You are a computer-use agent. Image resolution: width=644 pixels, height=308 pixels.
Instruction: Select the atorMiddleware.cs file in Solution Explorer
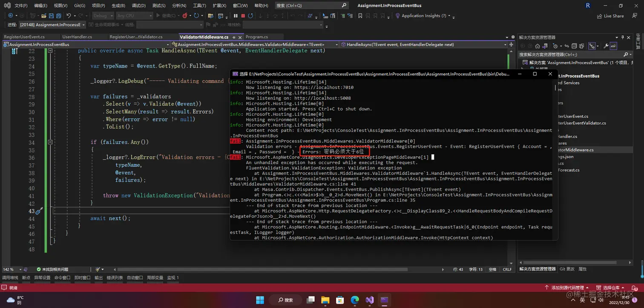[575, 150]
